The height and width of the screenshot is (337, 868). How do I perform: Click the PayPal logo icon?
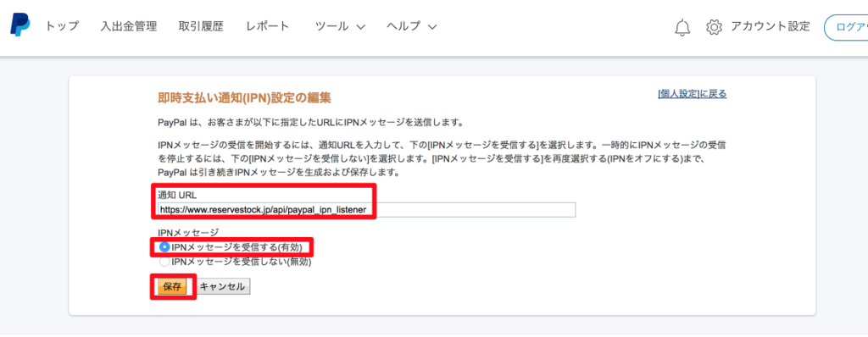pos(20,25)
